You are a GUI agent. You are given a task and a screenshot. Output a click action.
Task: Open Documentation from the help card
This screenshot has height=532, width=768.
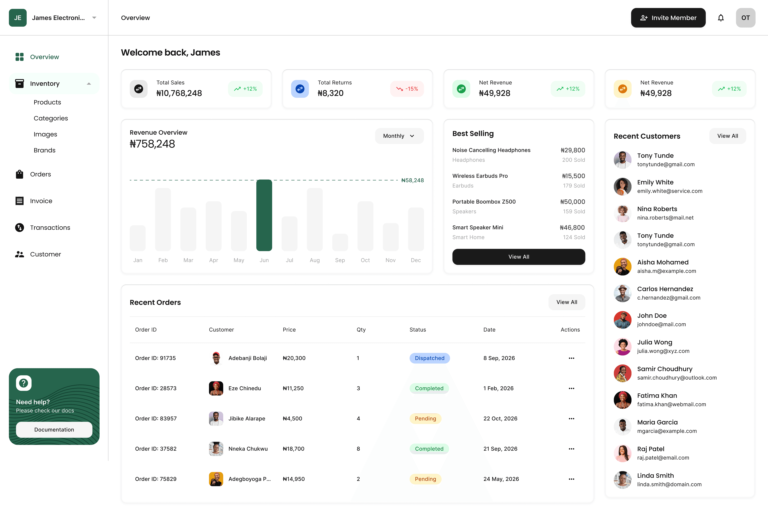tap(54, 430)
